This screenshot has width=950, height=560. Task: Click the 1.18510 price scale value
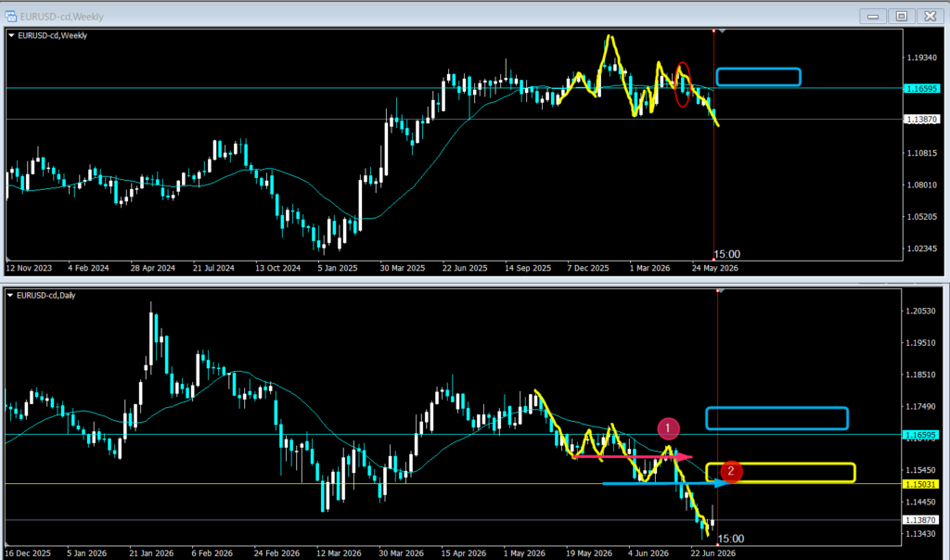(920, 375)
